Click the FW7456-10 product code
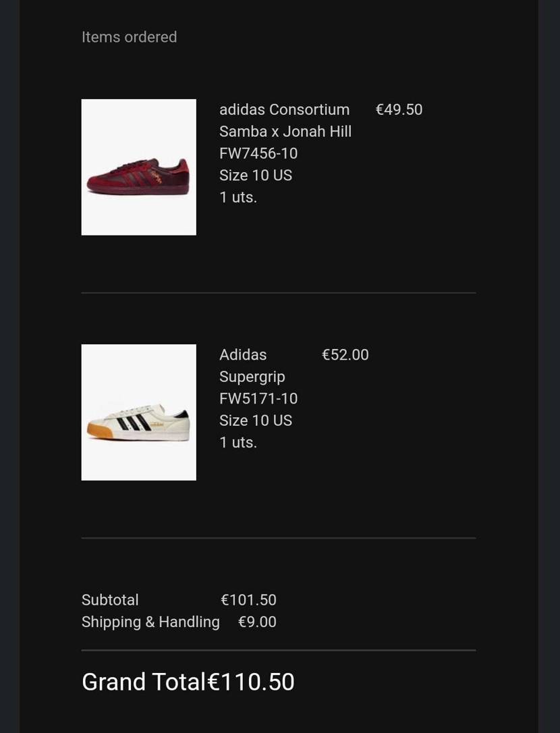 coord(258,153)
